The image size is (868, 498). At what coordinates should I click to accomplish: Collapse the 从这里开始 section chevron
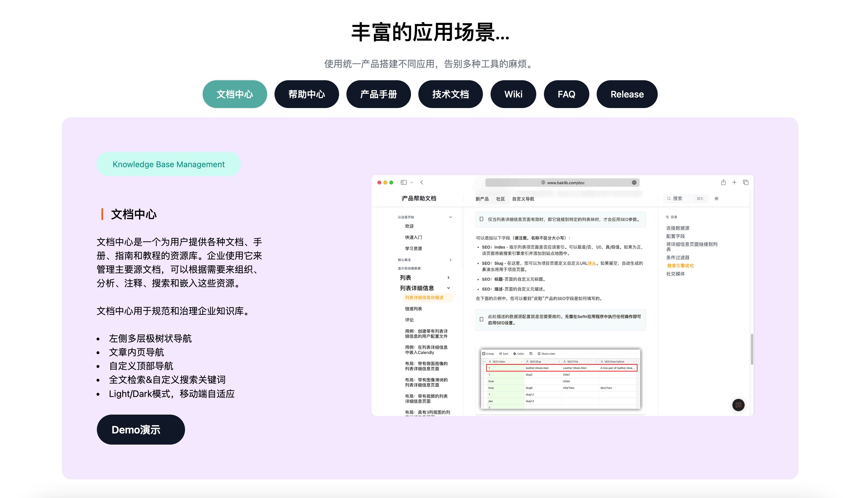coord(450,217)
